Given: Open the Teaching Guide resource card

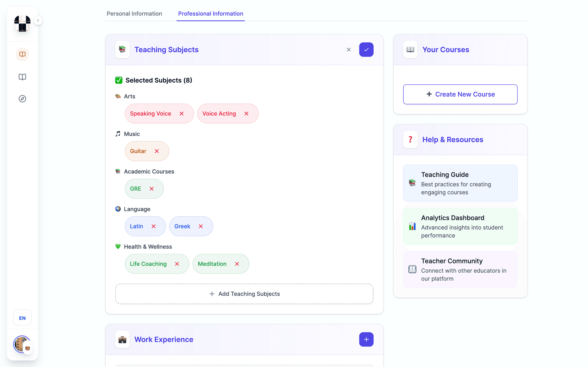Looking at the screenshot, I should (460, 183).
